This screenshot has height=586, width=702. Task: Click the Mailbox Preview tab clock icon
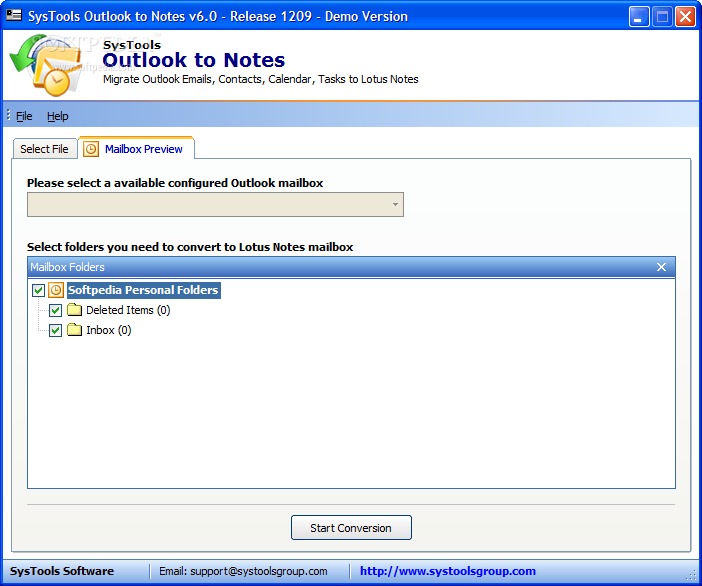coord(91,149)
